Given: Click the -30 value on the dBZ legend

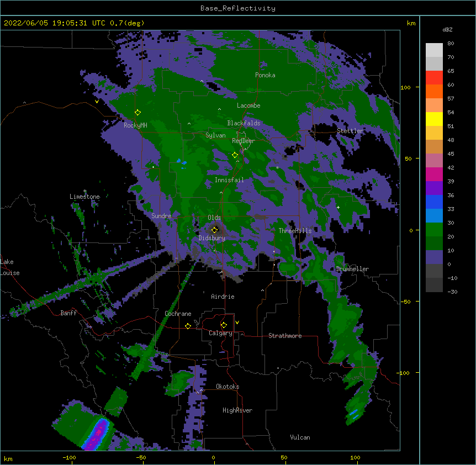Looking at the screenshot, I should (x=452, y=292).
